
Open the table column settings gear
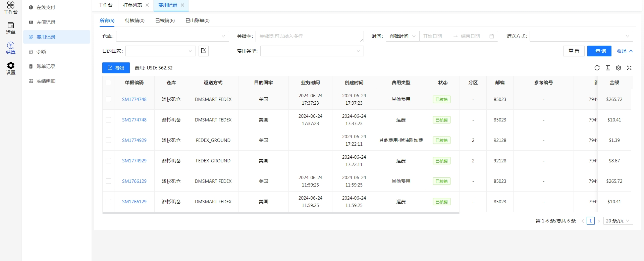pyautogui.click(x=618, y=68)
